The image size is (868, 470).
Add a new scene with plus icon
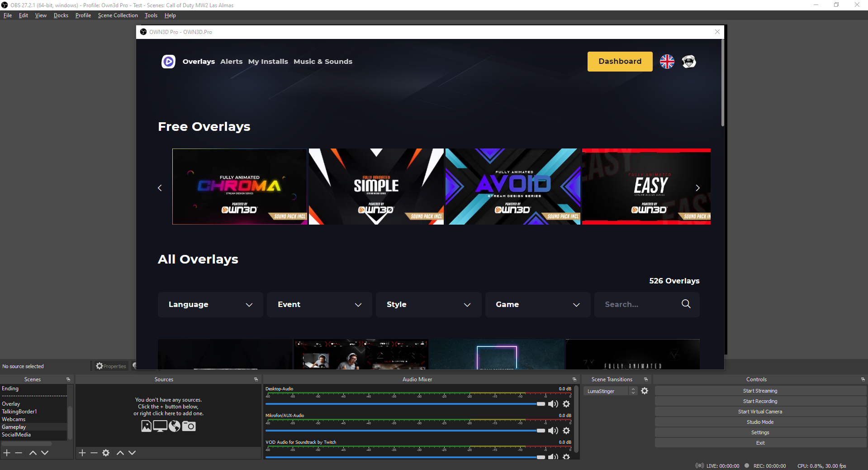(x=7, y=453)
